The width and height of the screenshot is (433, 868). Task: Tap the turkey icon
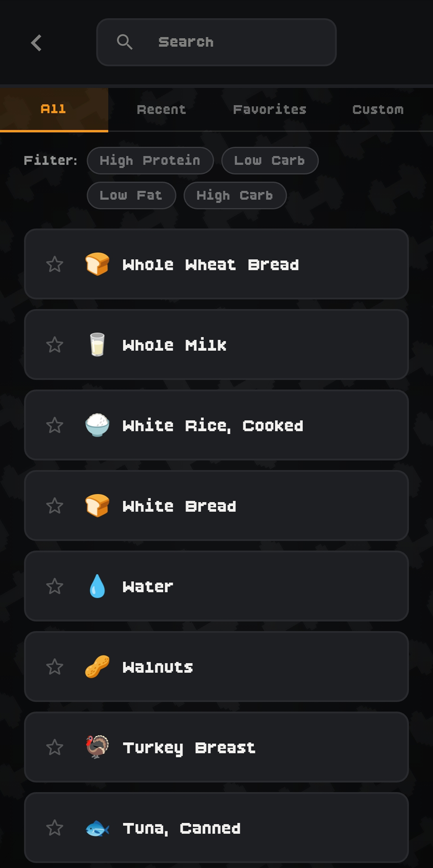(x=97, y=747)
